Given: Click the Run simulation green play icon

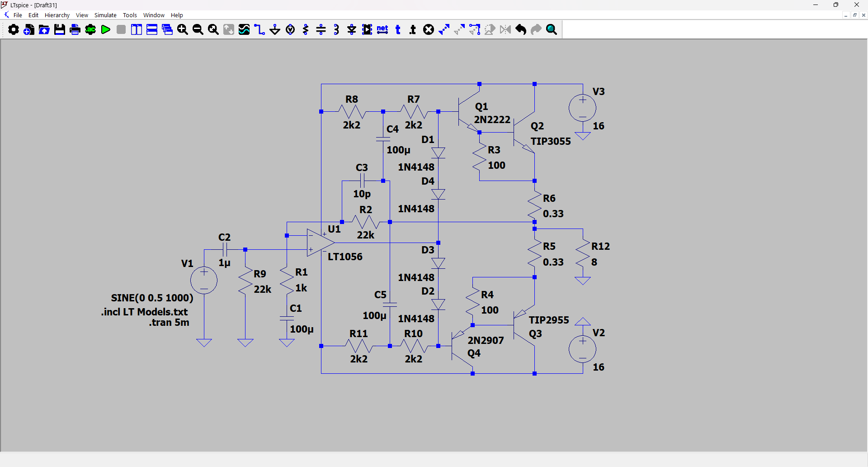Looking at the screenshot, I should click(x=106, y=30).
